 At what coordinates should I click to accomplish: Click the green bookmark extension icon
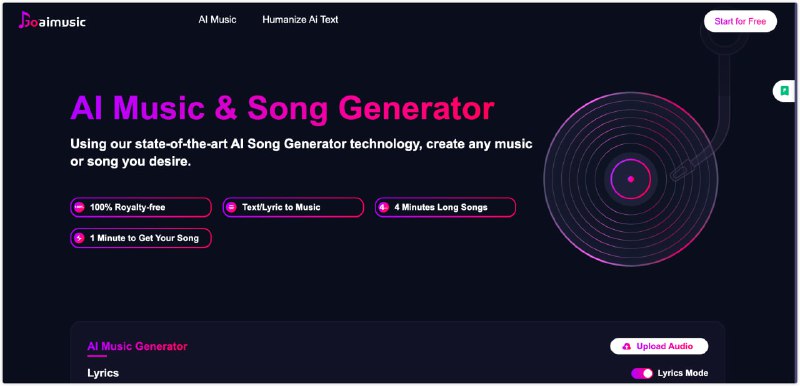pos(785,91)
